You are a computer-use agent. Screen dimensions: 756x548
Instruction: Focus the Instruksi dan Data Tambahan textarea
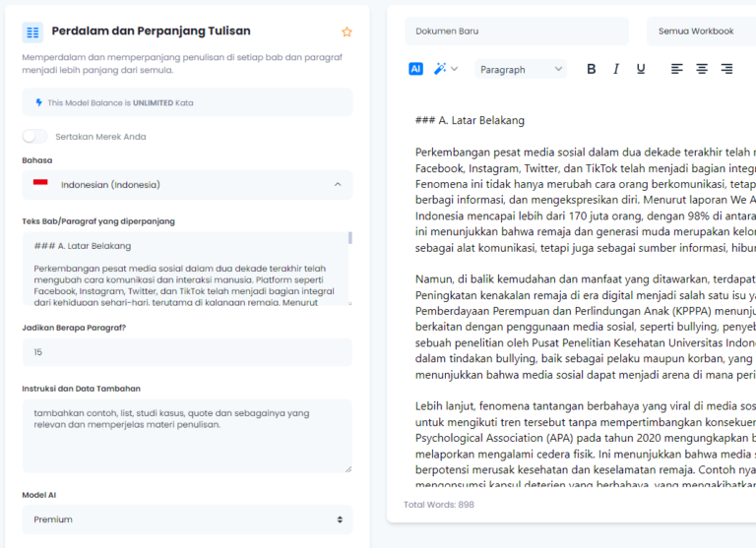(x=187, y=435)
